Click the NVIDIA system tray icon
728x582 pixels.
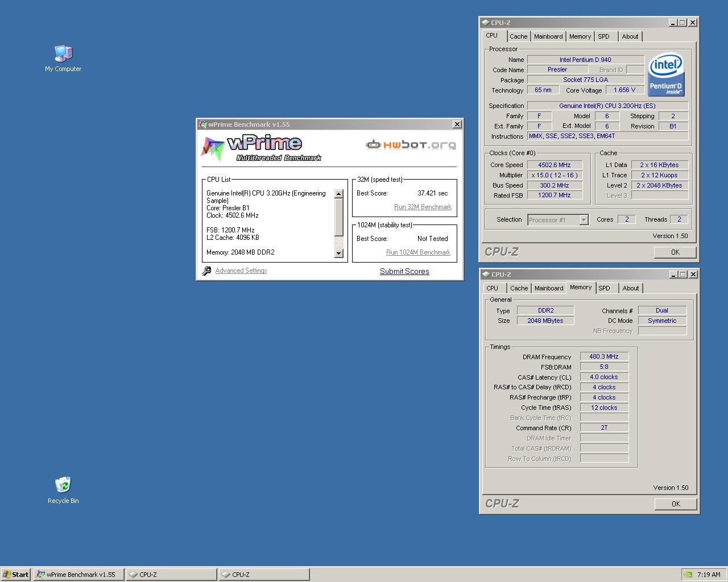(688, 575)
